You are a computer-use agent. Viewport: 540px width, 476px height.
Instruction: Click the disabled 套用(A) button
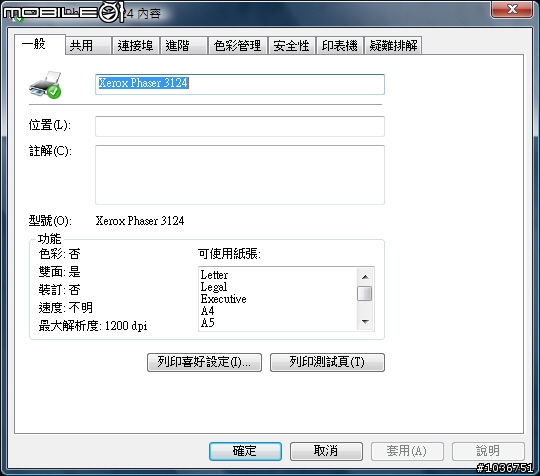(x=407, y=451)
